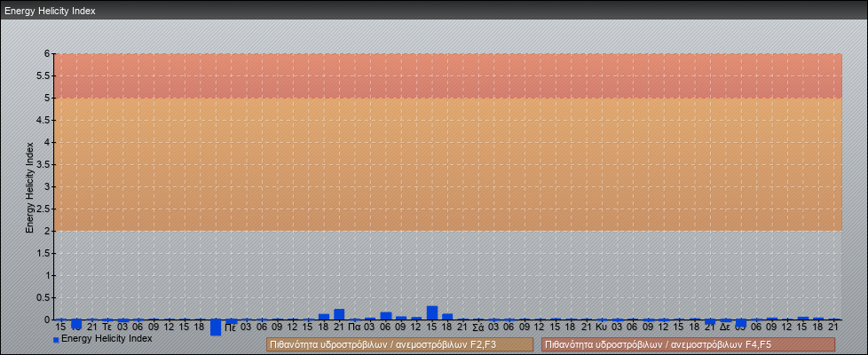Click the y-axis value 0.5
The height and width of the screenshot is (355, 868).
43,297
